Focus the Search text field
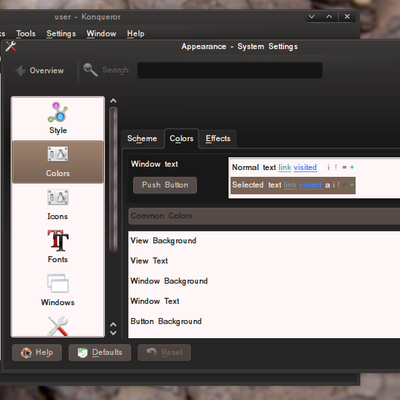The width and height of the screenshot is (400, 400). pos(230,70)
